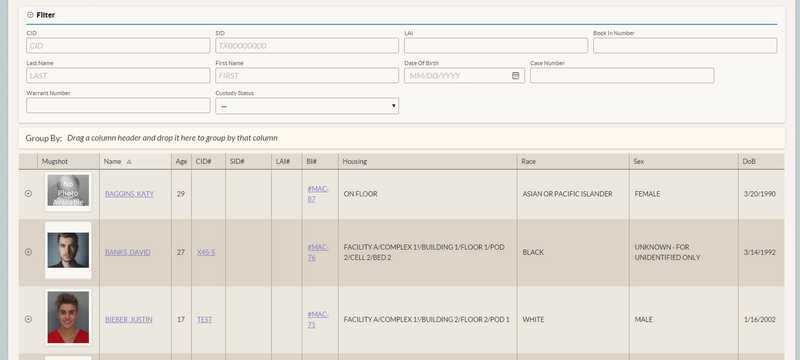Open the Custody Status dropdown
800x360 pixels.
pyautogui.click(x=307, y=106)
